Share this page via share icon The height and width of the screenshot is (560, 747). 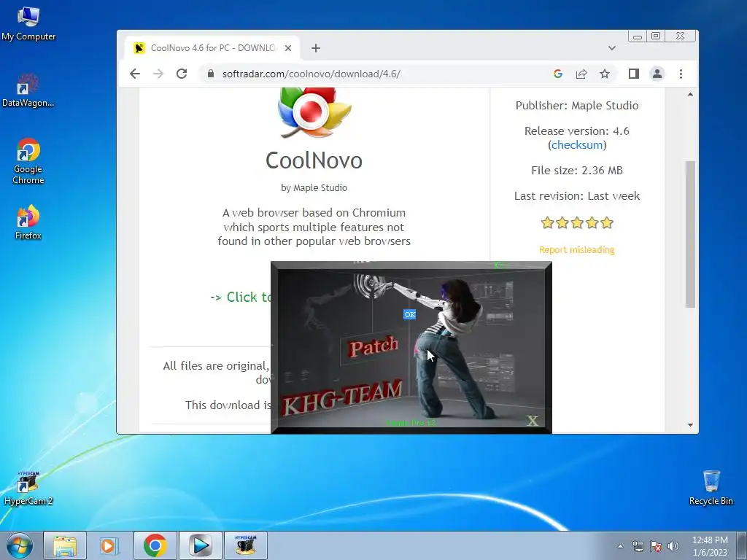click(581, 74)
